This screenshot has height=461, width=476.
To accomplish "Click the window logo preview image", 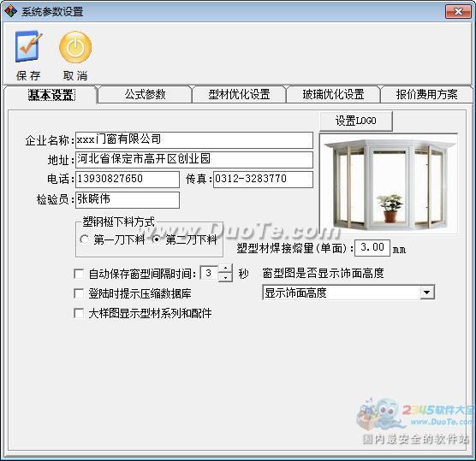I will pos(389,184).
